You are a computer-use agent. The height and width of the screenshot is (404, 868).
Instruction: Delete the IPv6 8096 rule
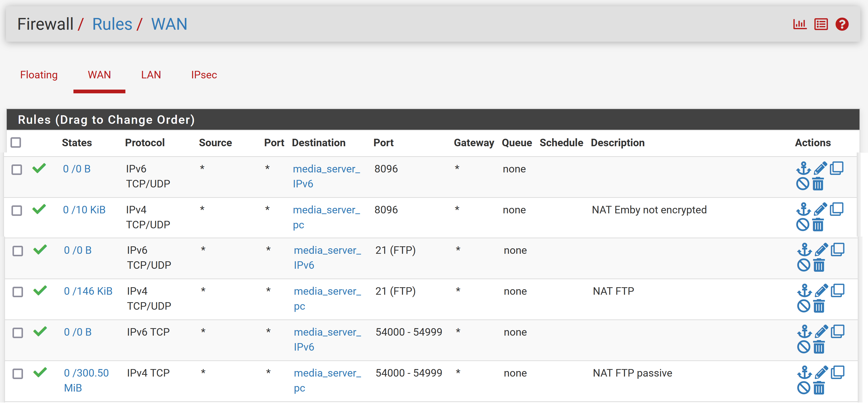(818, 184)
